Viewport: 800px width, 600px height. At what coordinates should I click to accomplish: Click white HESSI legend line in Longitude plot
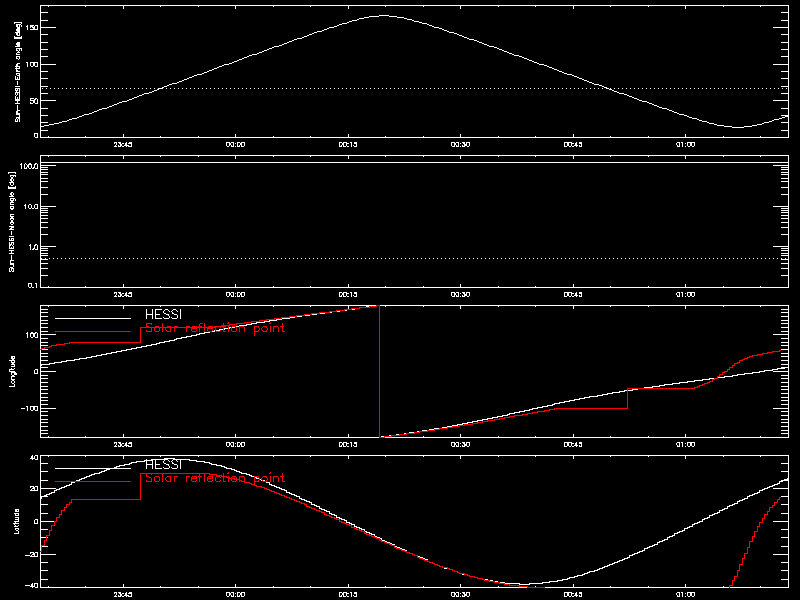[93, 318]
